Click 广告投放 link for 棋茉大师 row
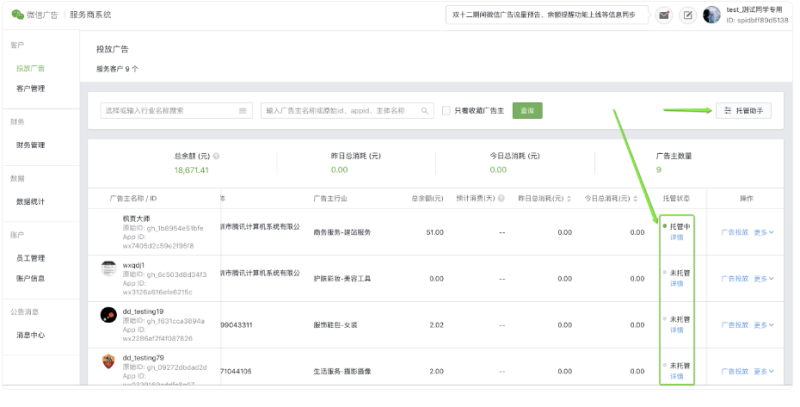This screenshot has width=800, height=407. 735,233
